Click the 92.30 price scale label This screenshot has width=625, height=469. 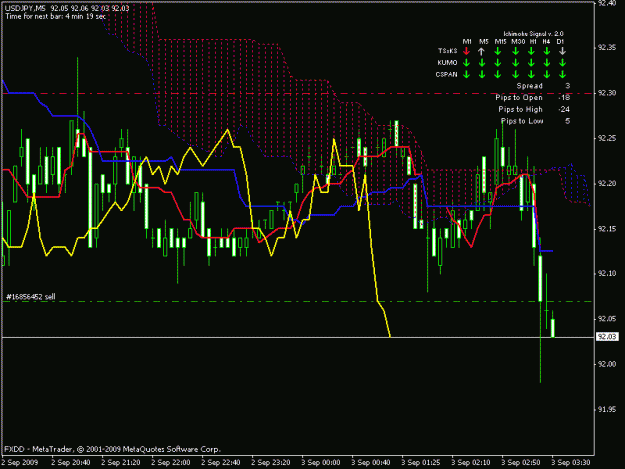coord(607,93)
